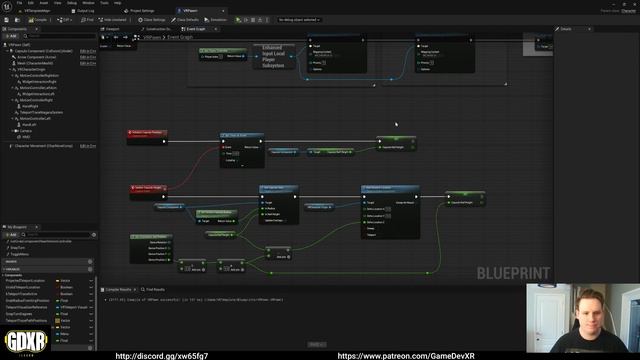Open the debug object selector dropdown
Screen dimensions: 640x360
click(x=299, y=20)
